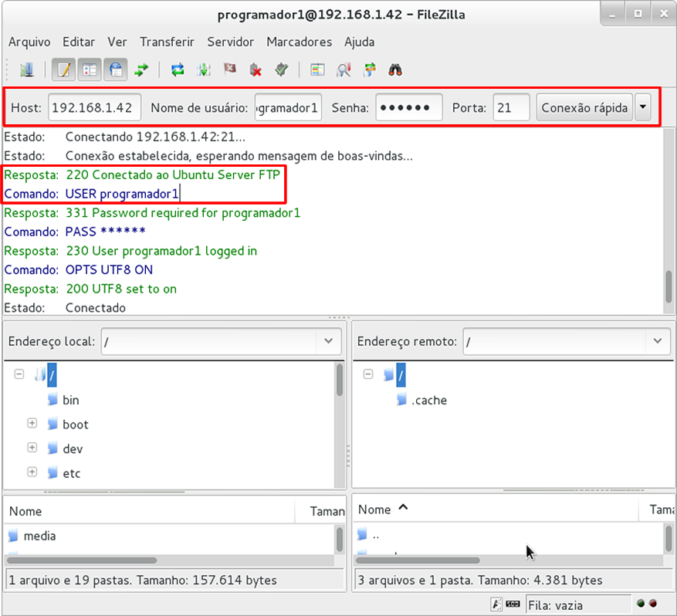The image size is (677, 616).
Task: Refresh file and folder lists icon
Action: [178, 69]
